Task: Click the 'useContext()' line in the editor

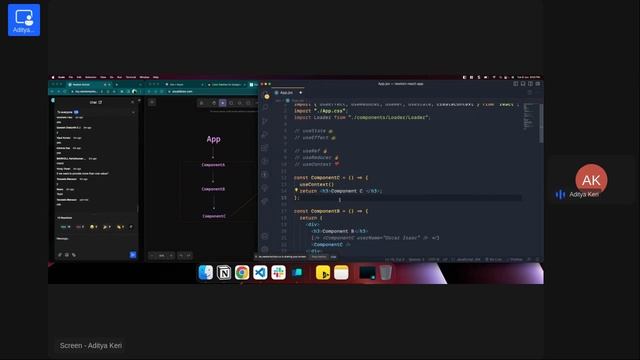Action: click(x=317, y=184)
